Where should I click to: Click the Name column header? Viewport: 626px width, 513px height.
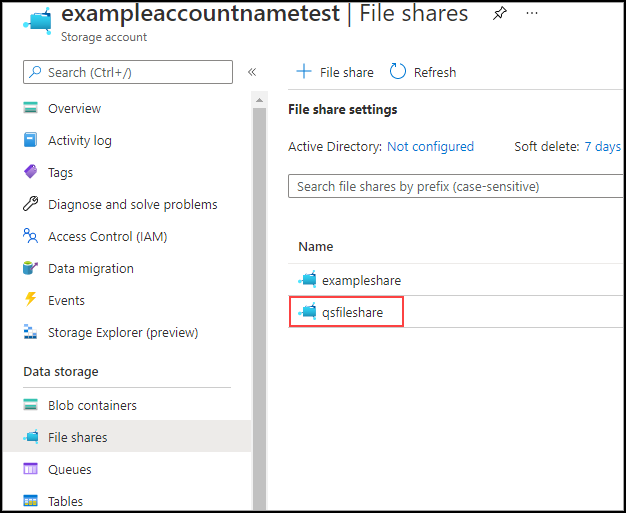315,246
